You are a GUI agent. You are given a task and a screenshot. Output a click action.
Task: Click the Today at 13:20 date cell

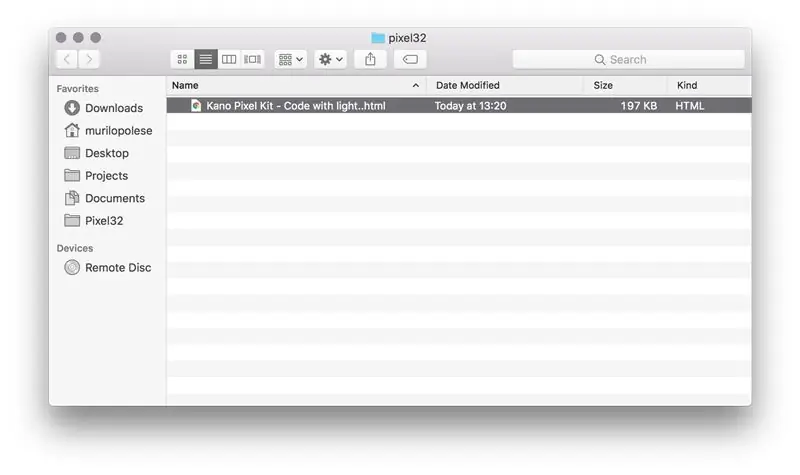point(470,106)
